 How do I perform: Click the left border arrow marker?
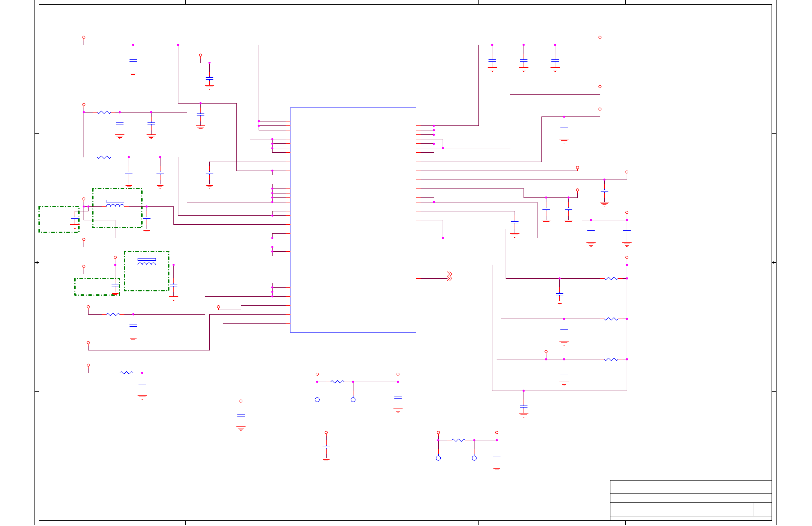click(37, 262)
